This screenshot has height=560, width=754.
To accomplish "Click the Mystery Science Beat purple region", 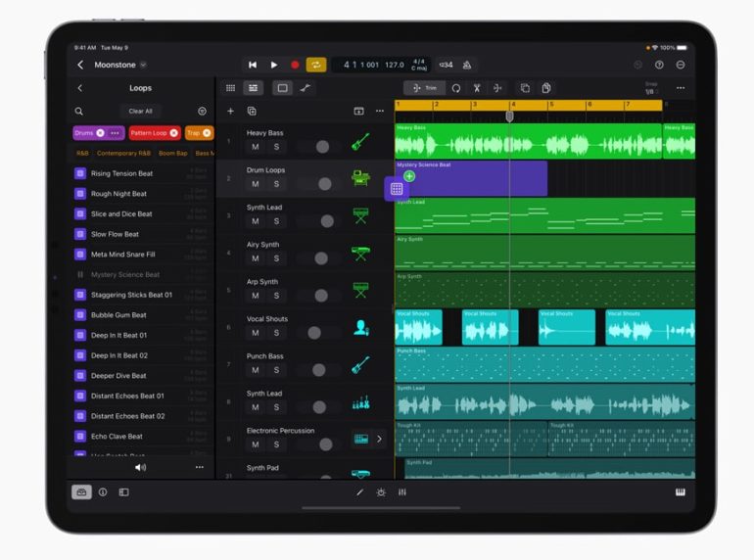I will point(471,178).
